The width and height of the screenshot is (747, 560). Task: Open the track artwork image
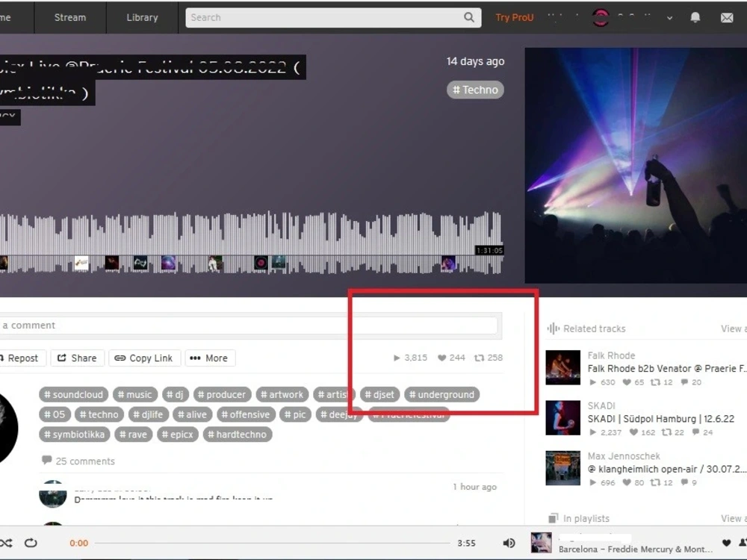pos(636,165)
